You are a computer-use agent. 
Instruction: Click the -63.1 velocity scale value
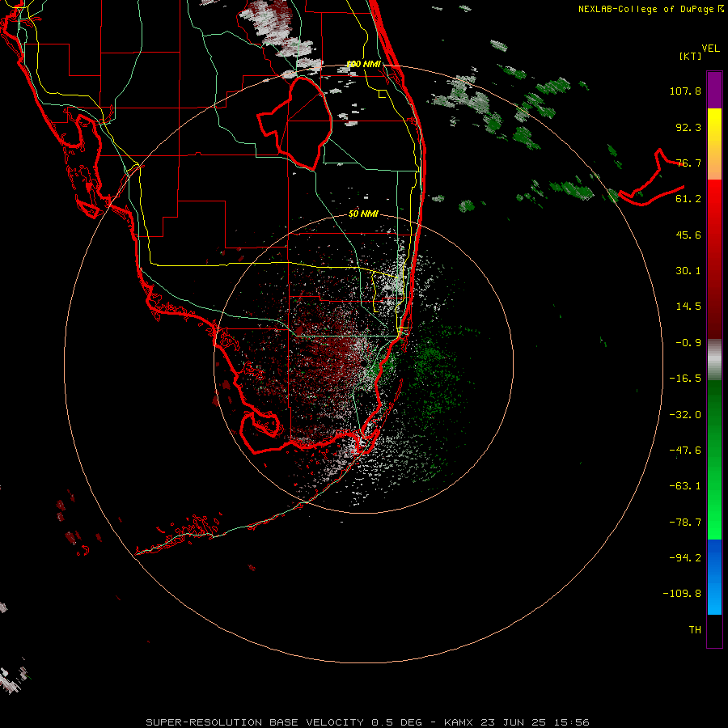click(685, 486)
